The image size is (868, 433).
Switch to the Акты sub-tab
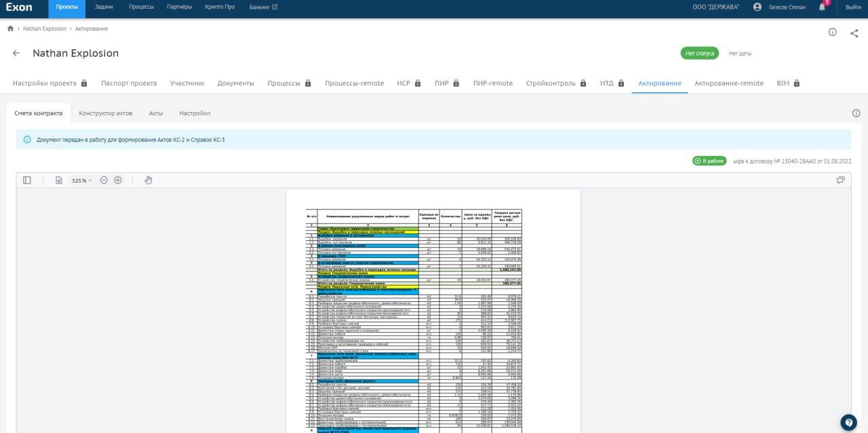pos(156,113)
